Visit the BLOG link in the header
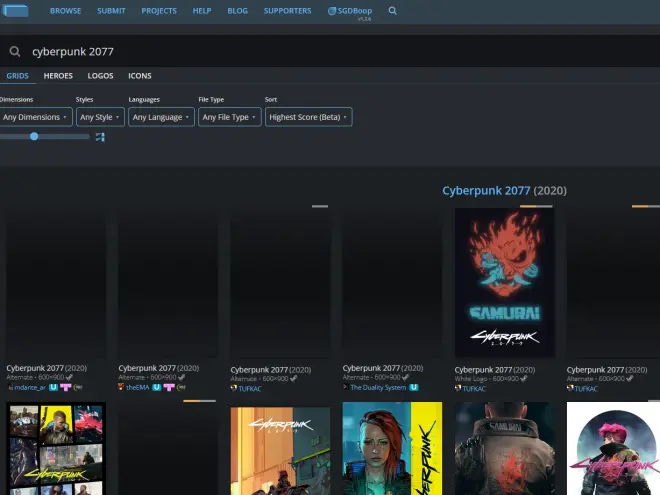Viewport: 660px width, 495px height. click(237, 11)
